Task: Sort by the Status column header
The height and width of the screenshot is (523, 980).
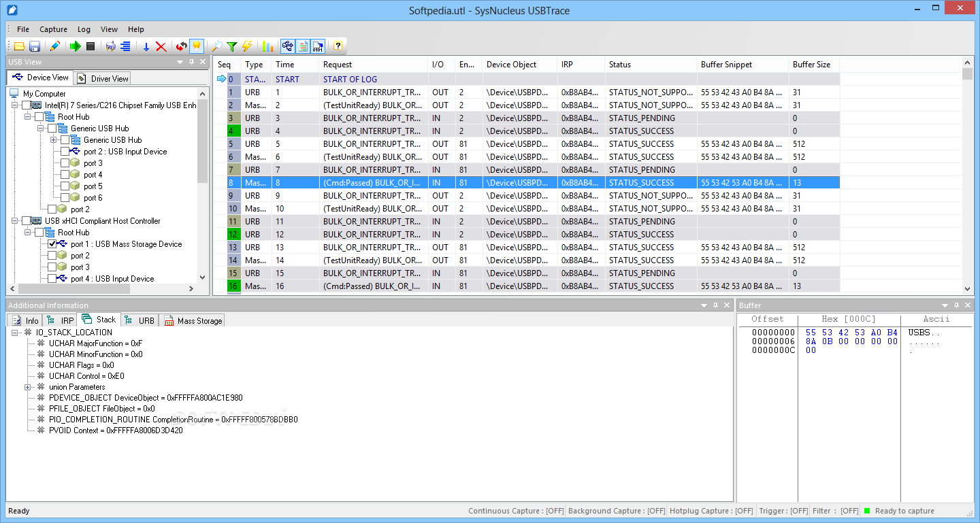Action: click(651, 65)
